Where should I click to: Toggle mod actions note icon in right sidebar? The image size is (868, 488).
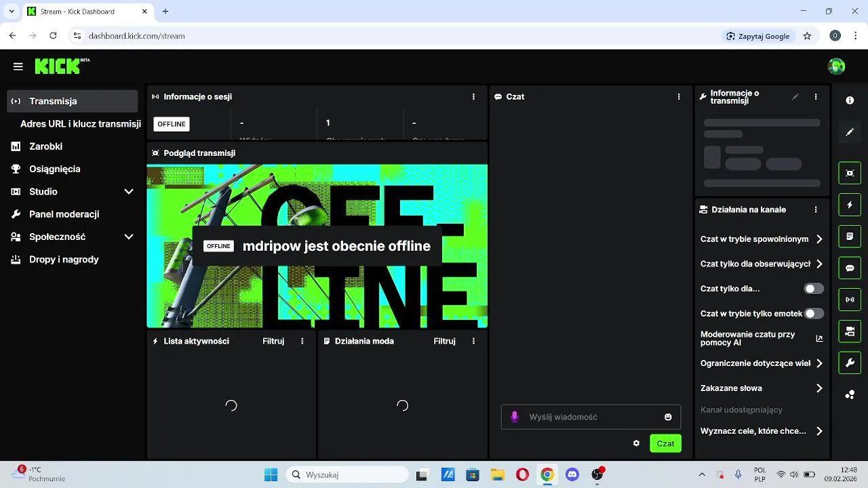coord(850,237)
